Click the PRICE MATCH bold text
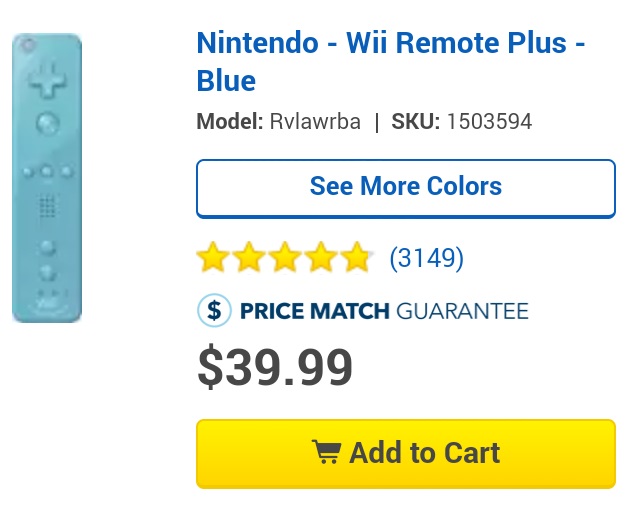The width and height of the screenshot is (641, 506). (314, 311)
